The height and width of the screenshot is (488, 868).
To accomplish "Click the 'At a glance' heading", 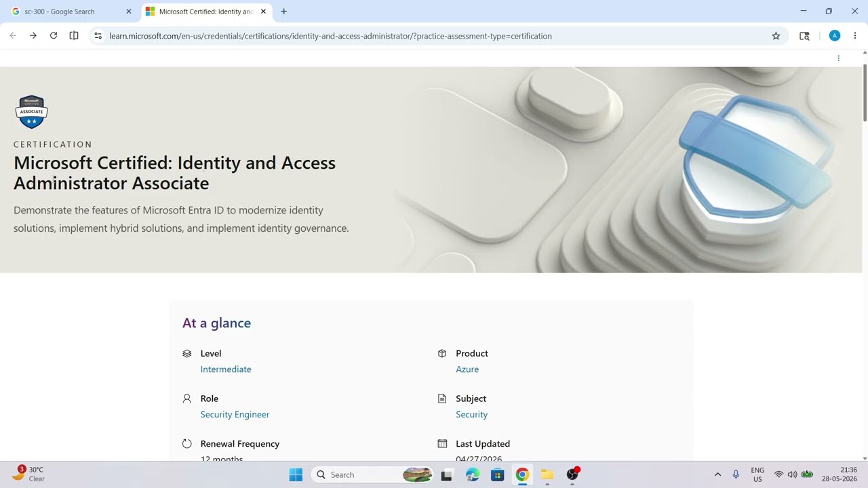I will click(x=216, y=323).
